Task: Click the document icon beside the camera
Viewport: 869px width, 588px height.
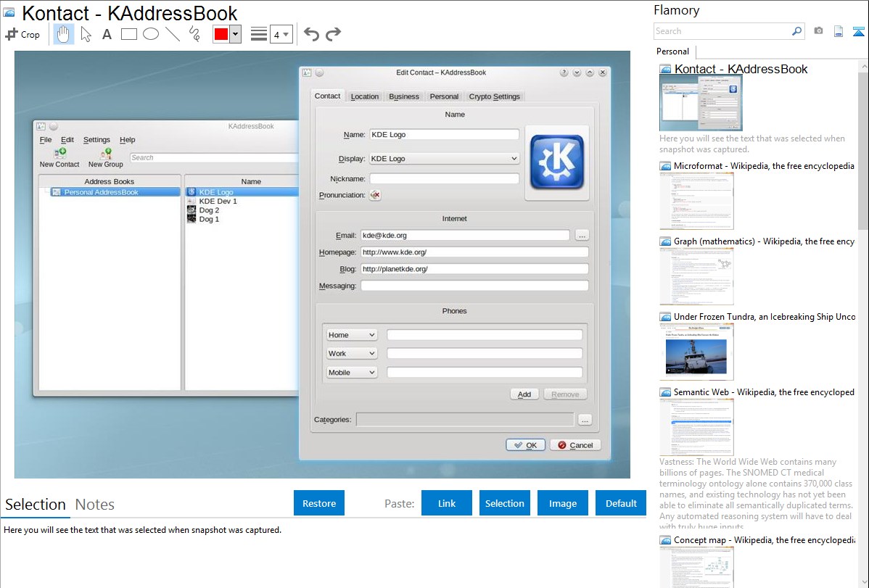Action: pyautogui.click(x=839, y=31)
